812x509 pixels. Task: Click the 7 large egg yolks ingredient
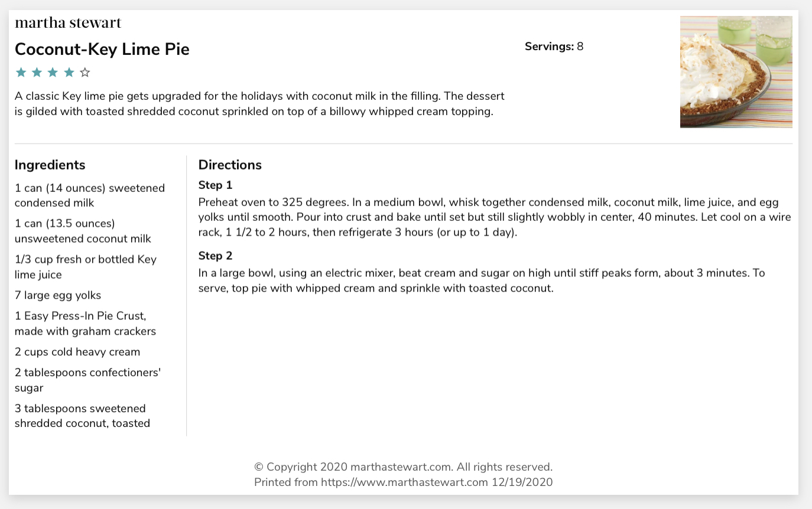coord(58,295)
